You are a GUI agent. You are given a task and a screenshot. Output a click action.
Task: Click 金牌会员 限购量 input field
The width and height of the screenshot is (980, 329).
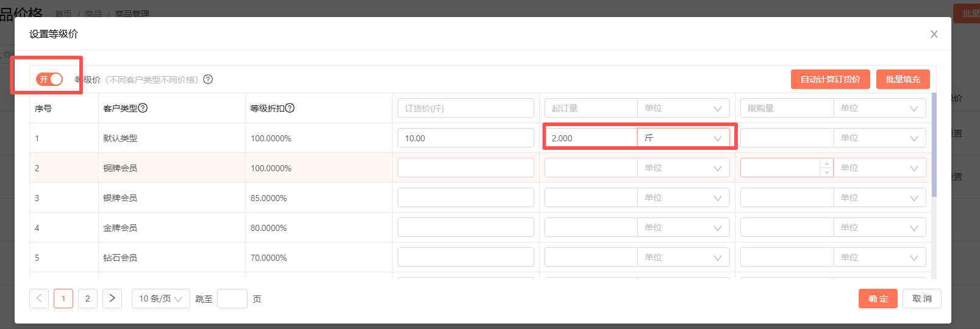point(787,227)
